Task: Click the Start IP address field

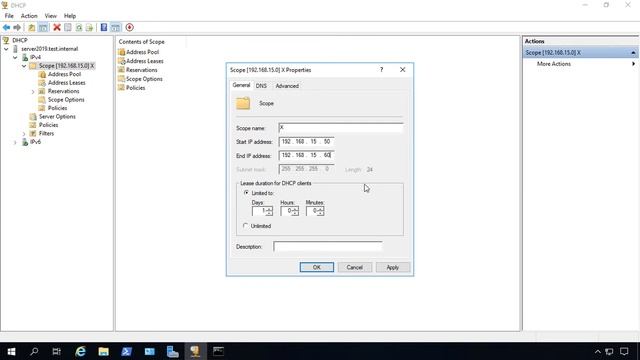Action: [x=307, y=142]
